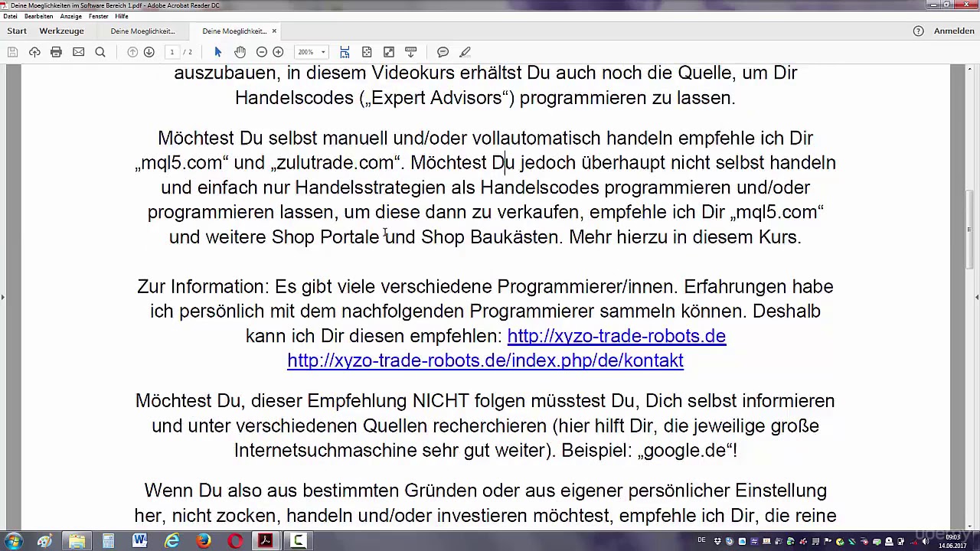Screen dimensions: 980x551
Task: Click the page number field
Action: click(x=172, y=52)
